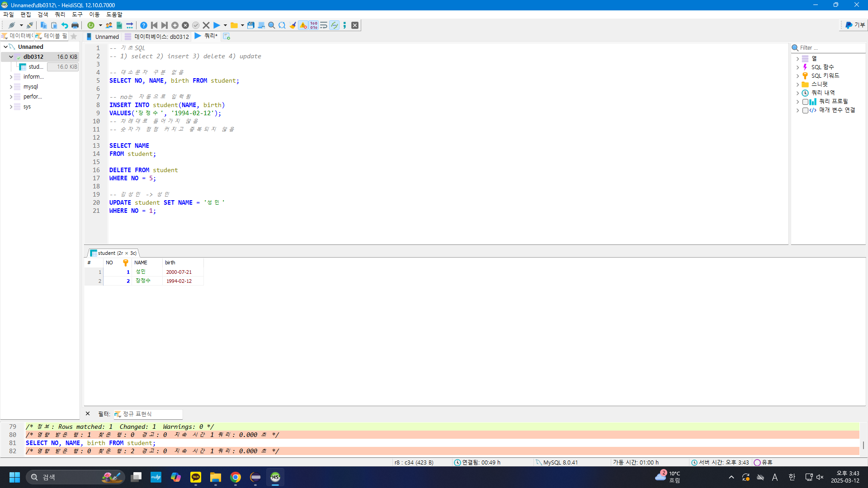Click the save SQL to file icon
The height and width of the screenshot is (488, 868).
[x=251, y=25]
